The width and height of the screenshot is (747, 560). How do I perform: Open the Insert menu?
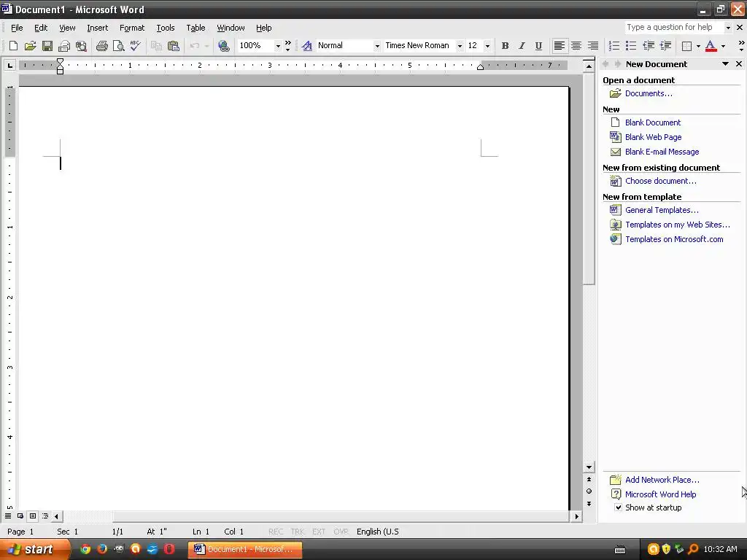click(97, 28)
